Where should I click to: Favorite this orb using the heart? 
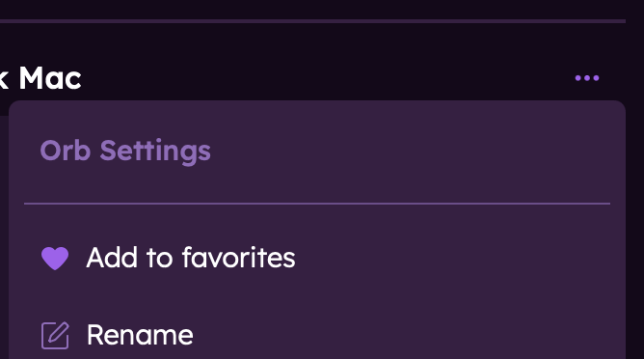click(55, 259)
